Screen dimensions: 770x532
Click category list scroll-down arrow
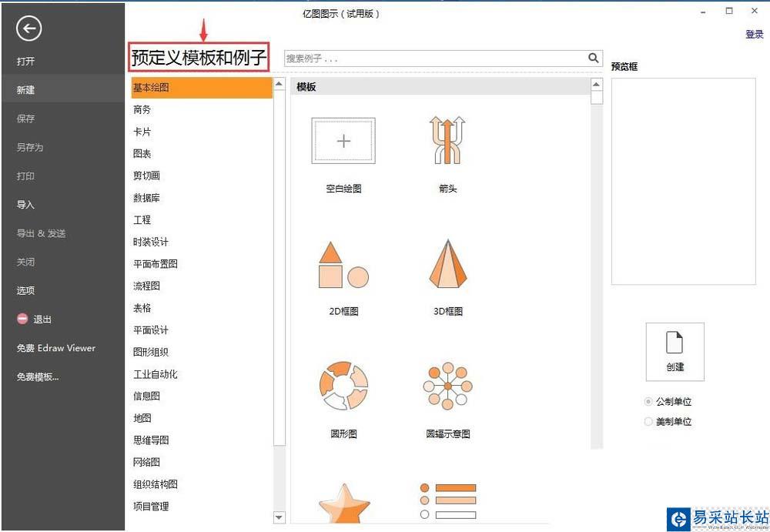point(279,517)
